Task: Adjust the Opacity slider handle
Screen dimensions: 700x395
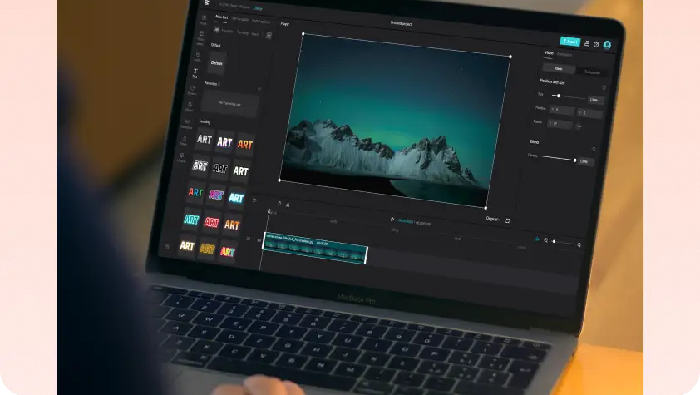Action: pyautogui.click(x=575, y=160)
